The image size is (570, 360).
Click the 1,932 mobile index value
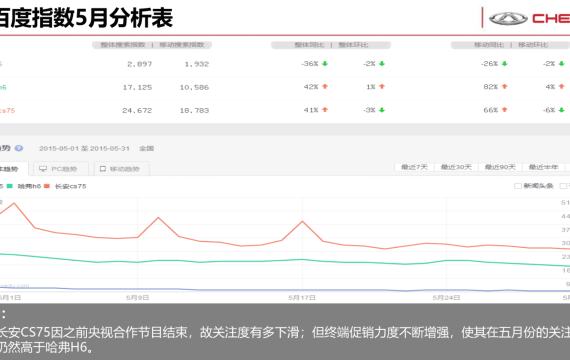pos(197,64)
